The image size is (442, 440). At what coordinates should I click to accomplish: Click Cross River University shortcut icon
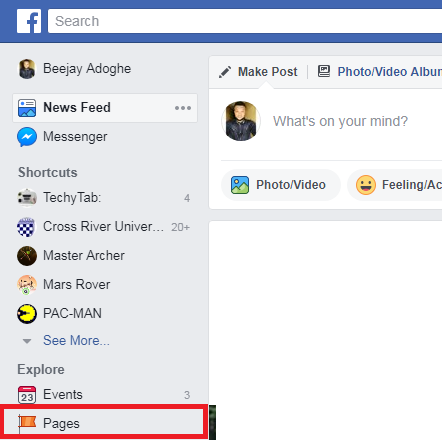pos(26,227)
